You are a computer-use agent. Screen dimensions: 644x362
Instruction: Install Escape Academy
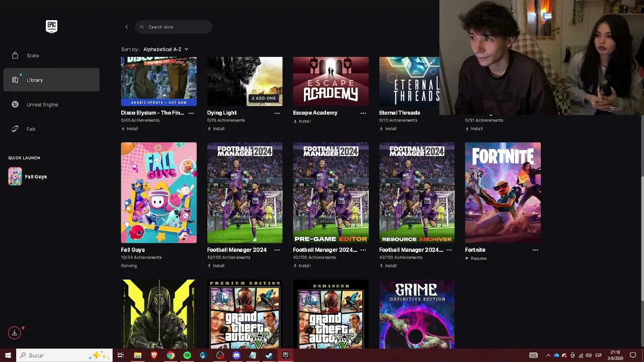coord(302,121)
